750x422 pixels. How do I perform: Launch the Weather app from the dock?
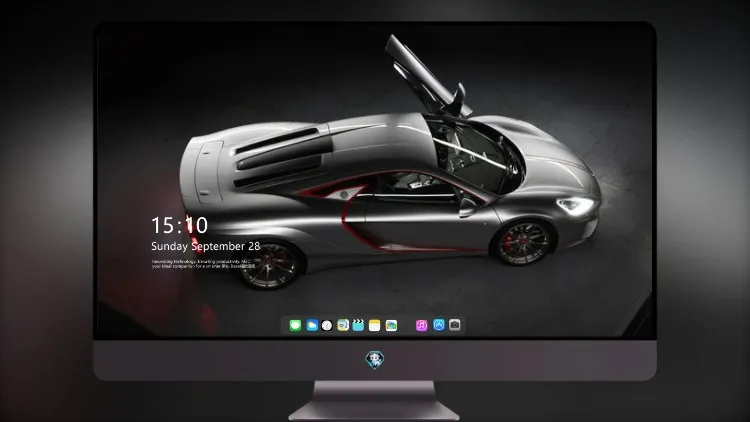click(x=312, y=325)
